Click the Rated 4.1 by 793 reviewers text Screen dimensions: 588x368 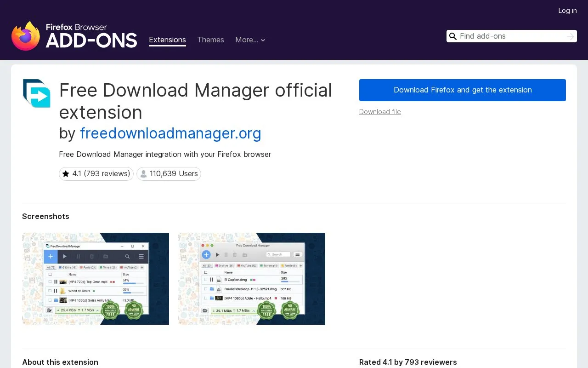click(408, 362)
